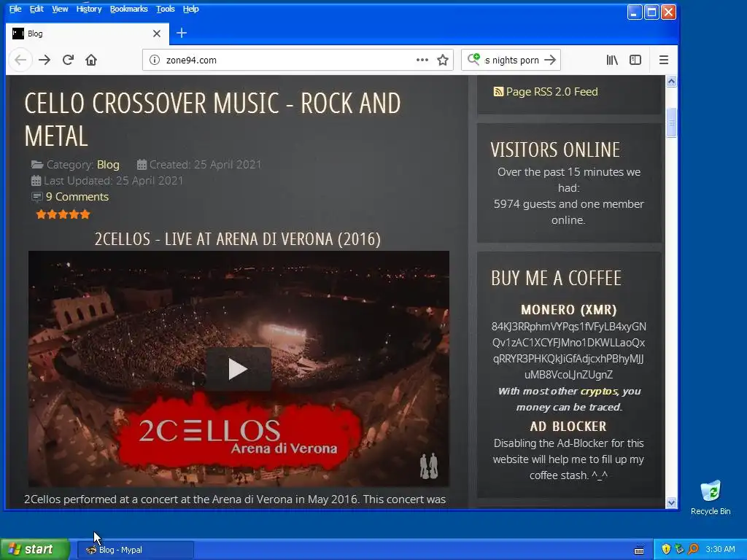Click the five-star article rating
747x560 pixels.
point(63,214)
